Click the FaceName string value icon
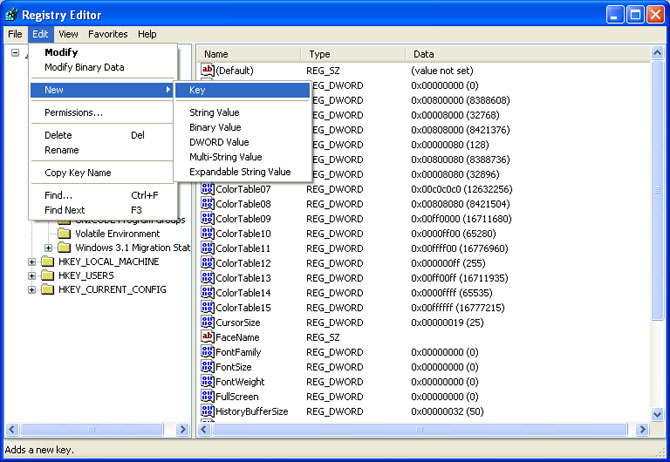The image size is (670, 462). [208, 338]
